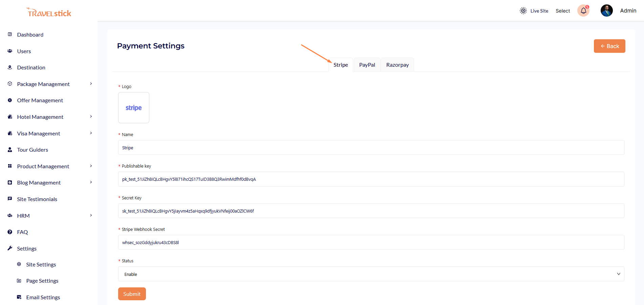This screenshot has height=305, width=644.
Task: Click the admin profile avatar
Action: click(x=607, y=10)
